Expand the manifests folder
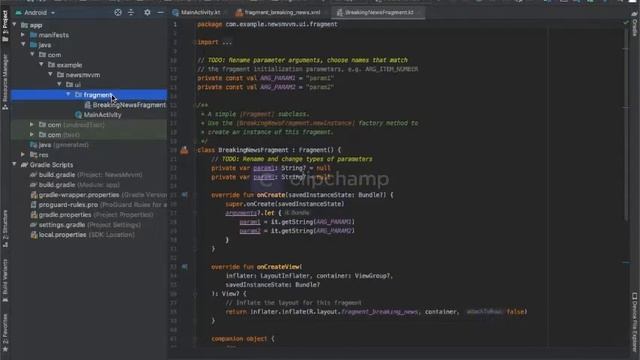The image size is (640, 360). (x=23, y=35)
